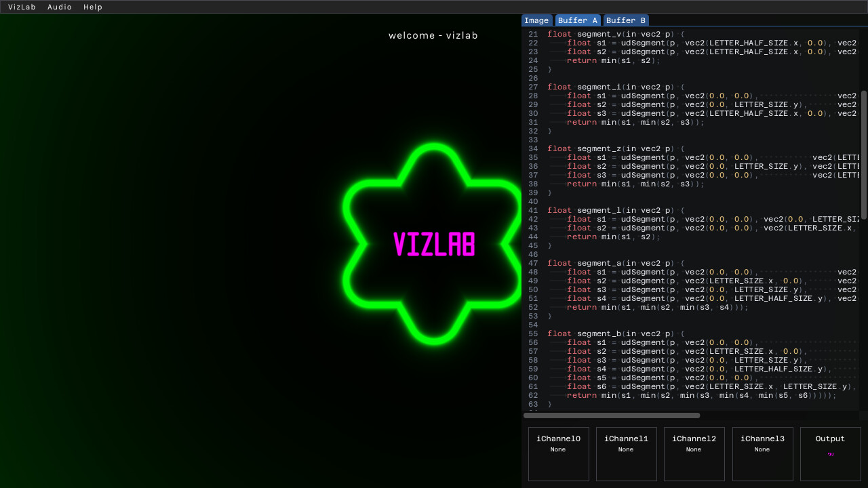Assign an input to the iChannel0 slot
This screenshot has height=488, width=868.
pyautogui.click(x=558, y=453)
